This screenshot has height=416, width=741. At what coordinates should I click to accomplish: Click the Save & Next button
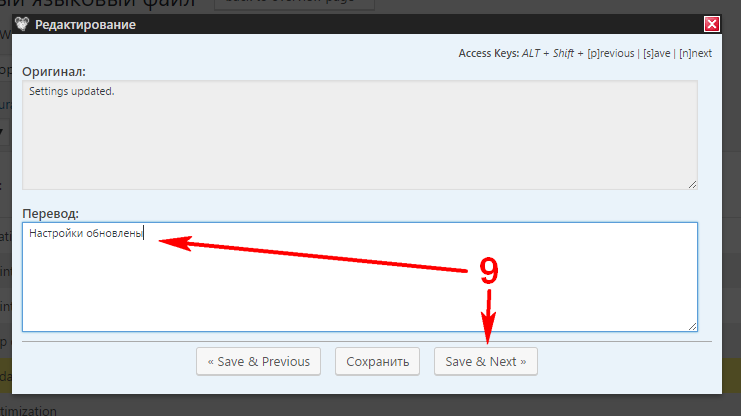pos(486,362)
